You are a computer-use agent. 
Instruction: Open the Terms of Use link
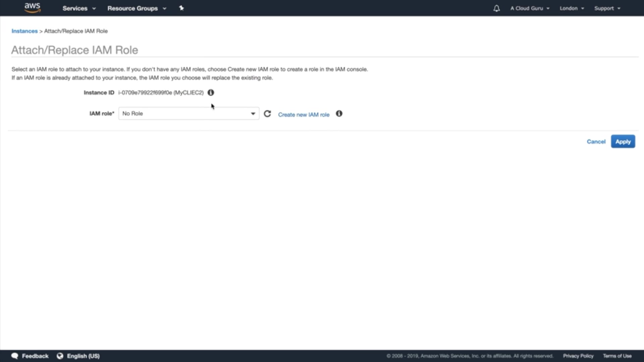617,356
